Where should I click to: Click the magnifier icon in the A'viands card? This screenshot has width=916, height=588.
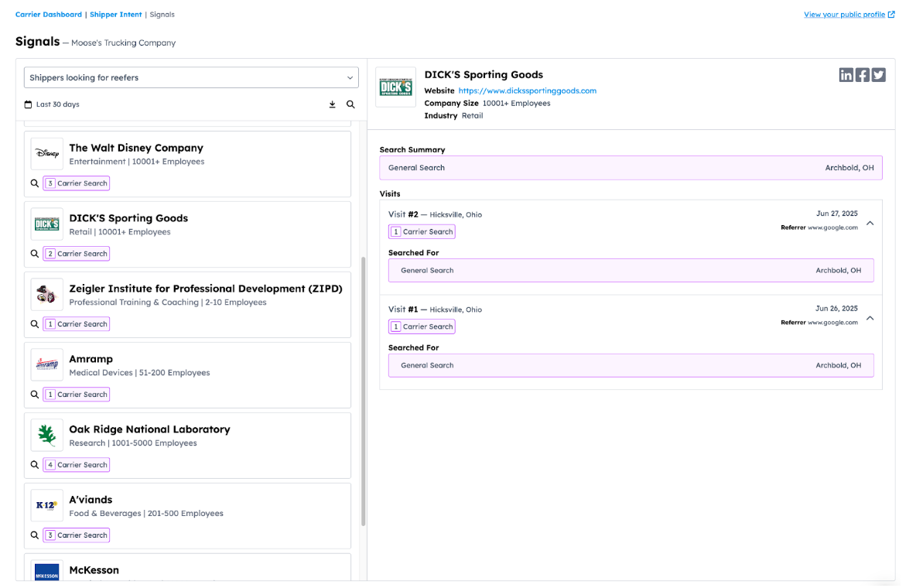35,535
